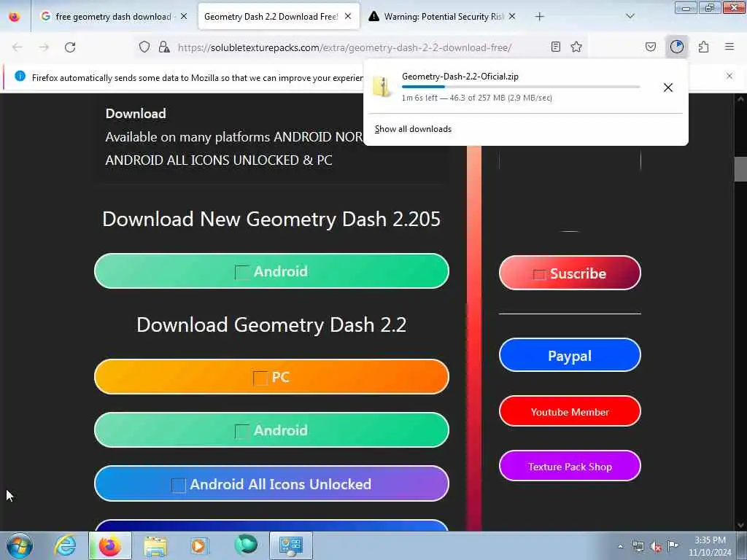747x560 pixels.
Task: Click the zip file icon in downloads
Action: pos(382,87)
